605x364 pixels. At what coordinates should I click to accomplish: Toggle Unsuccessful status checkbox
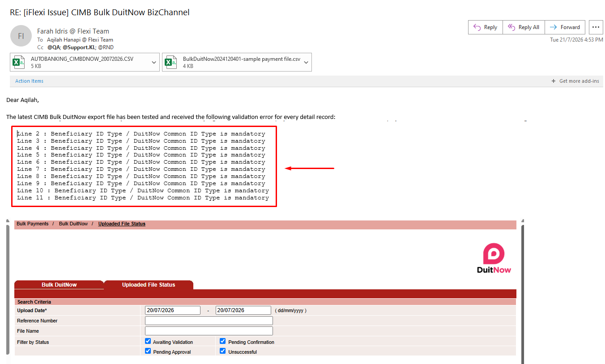(x=223, y=351)
